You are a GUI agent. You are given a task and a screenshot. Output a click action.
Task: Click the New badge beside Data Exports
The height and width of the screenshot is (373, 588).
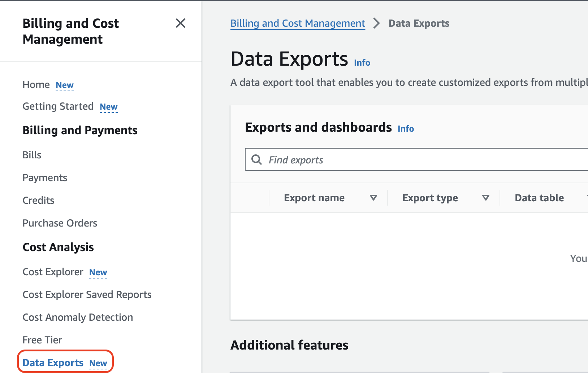pos(98,363)
